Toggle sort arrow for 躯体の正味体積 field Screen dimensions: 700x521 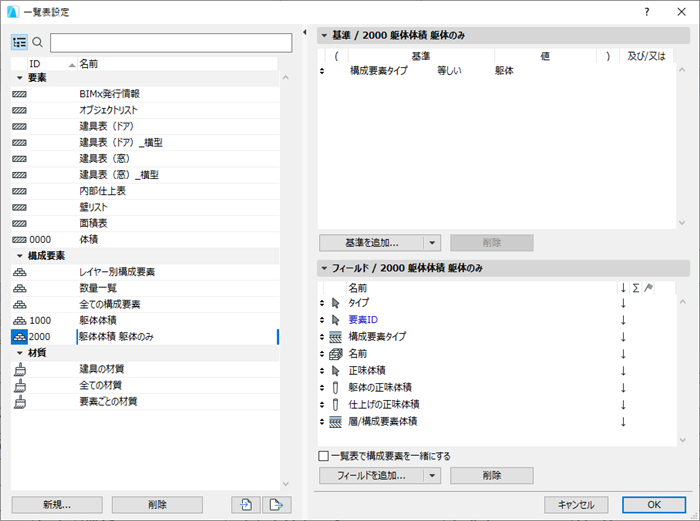point(623,388)
